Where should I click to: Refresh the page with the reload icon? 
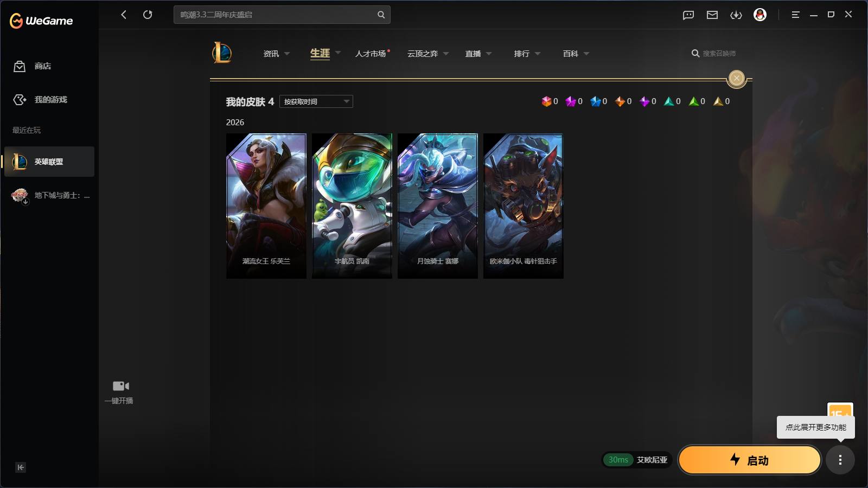pyautogui.click(x=148, y=15)
